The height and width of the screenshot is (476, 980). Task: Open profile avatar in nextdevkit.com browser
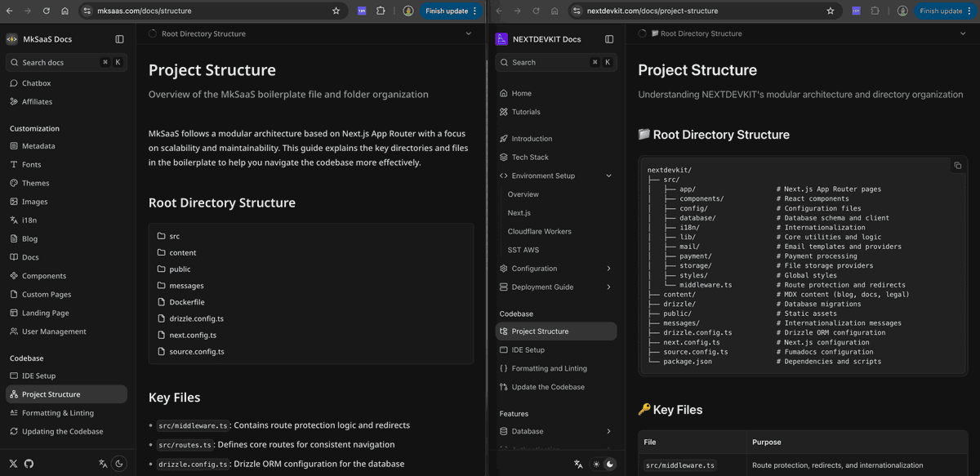(902, 11)
